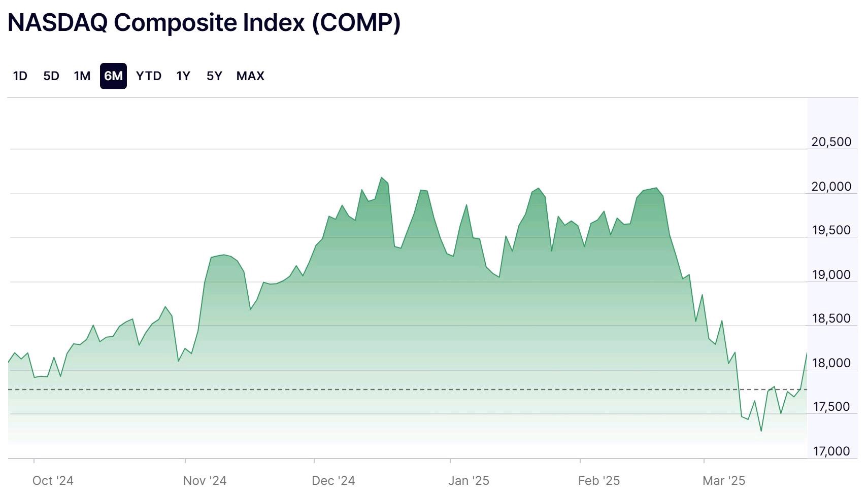Click the Feb '25 axis label
The image size is (868, 495).
pos(599,480)
